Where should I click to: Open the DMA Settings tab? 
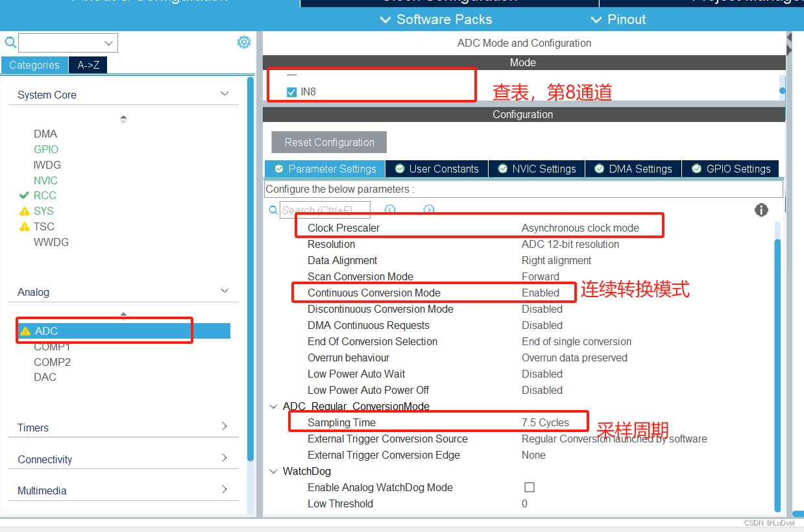pyautogui.click(x=633, y=169)
